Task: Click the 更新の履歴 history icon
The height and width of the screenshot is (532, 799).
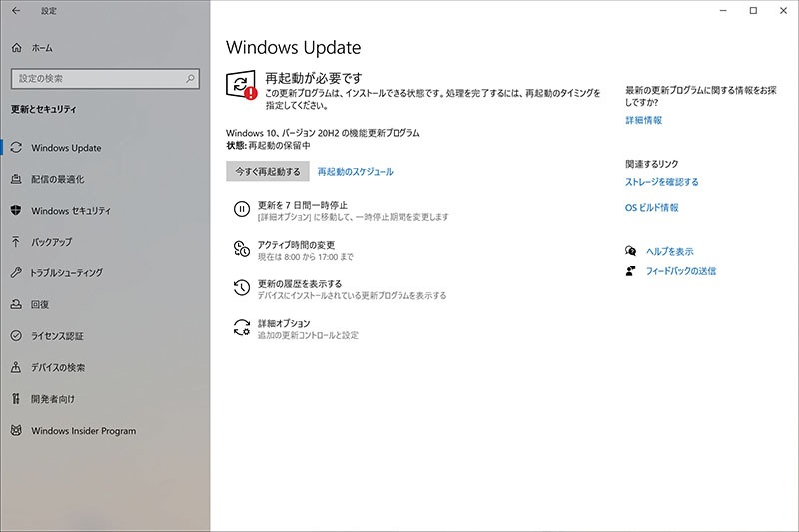Action: (x=242, y=288)
